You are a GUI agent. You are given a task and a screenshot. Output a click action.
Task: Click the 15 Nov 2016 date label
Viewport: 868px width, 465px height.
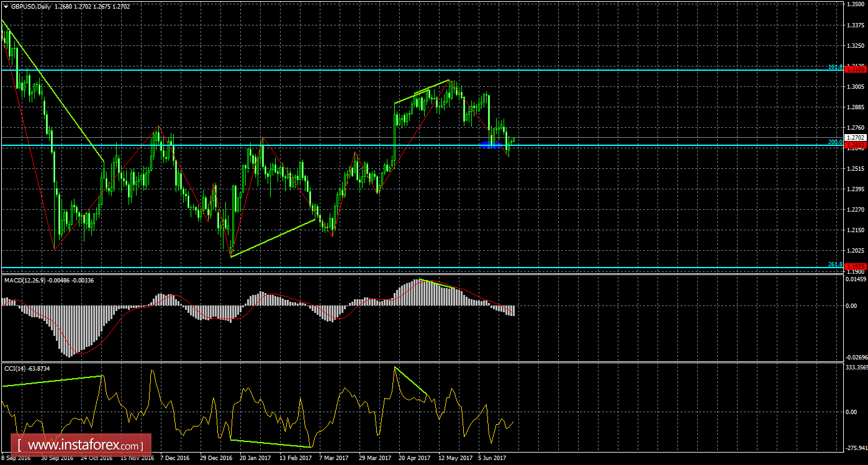[x=138, y=458]
